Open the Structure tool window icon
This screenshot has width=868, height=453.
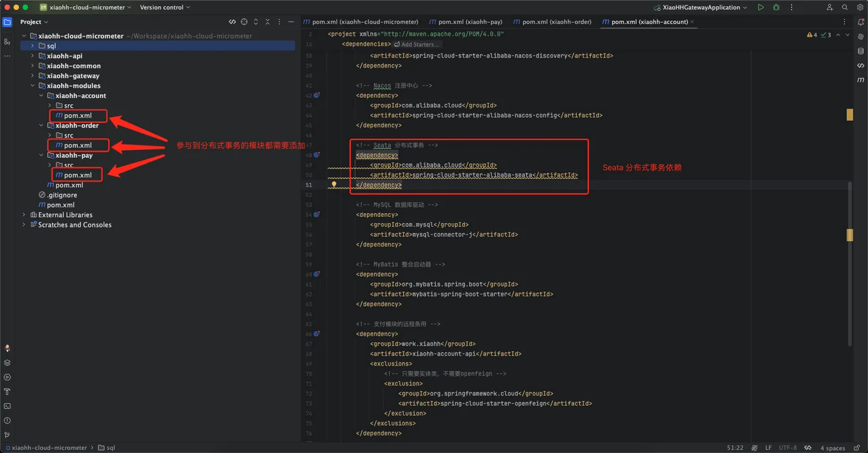[7, 42]
